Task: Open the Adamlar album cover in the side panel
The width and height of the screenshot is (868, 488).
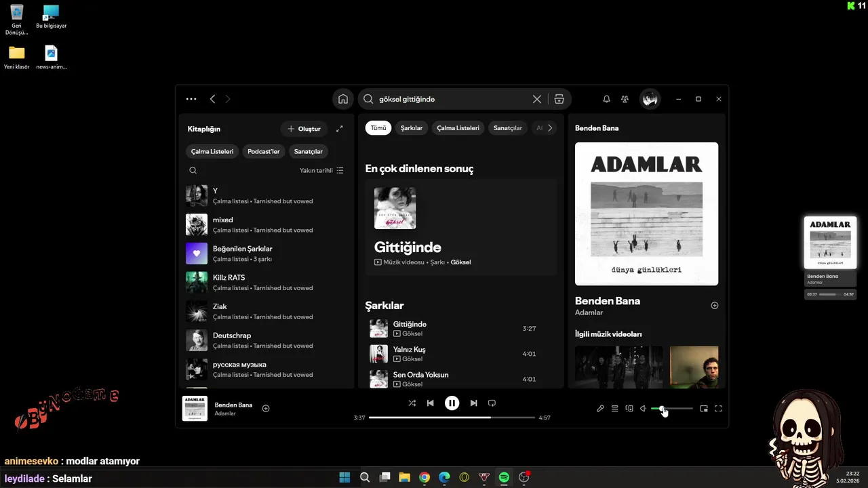Action: tap(646, 213)
